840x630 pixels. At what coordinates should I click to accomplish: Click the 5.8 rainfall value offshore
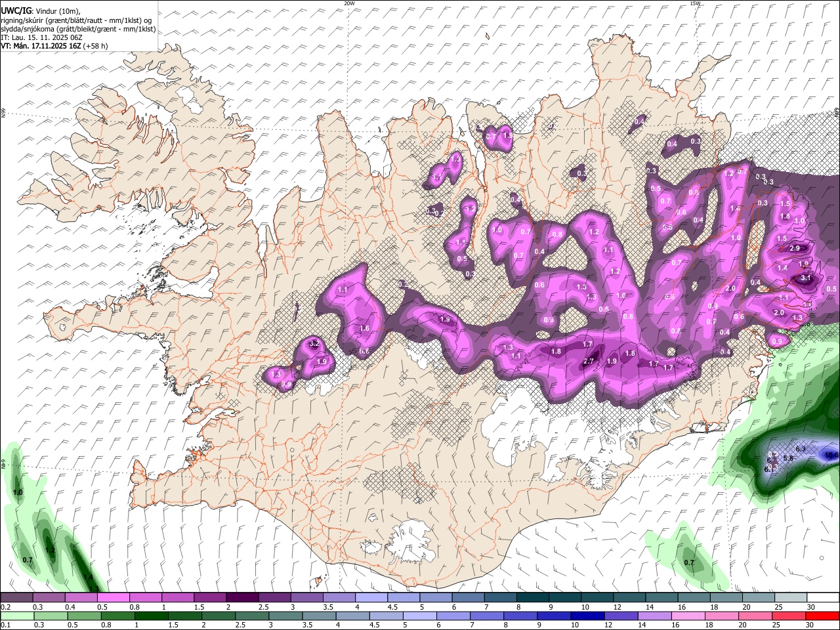(x=789, y=458)
